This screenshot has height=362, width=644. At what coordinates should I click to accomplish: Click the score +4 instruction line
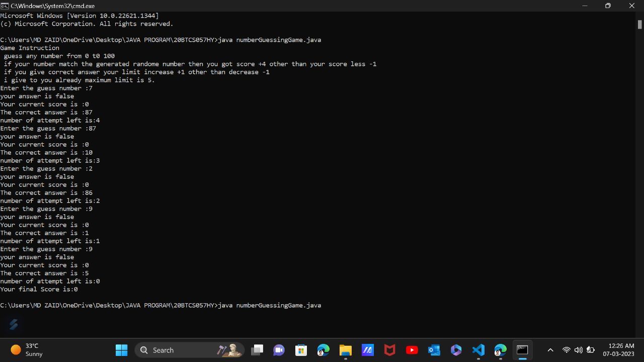click(x=190, y=64)
